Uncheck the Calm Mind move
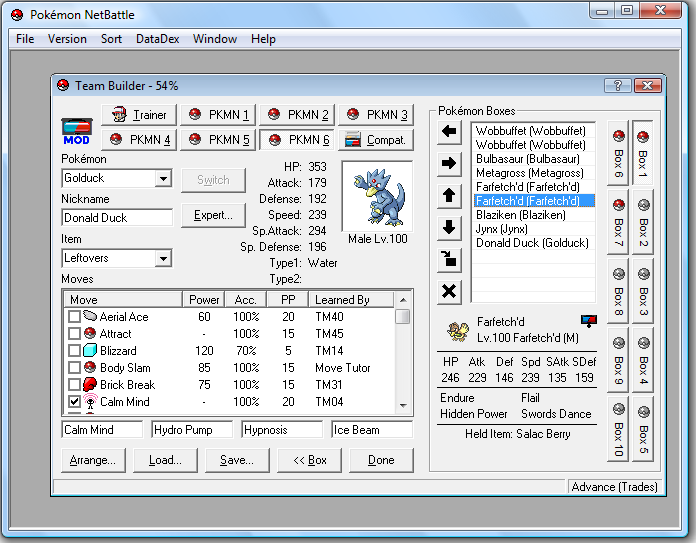The height and width of the screenshot is (543, 696). pyautogui.click(x=74, y=402)
